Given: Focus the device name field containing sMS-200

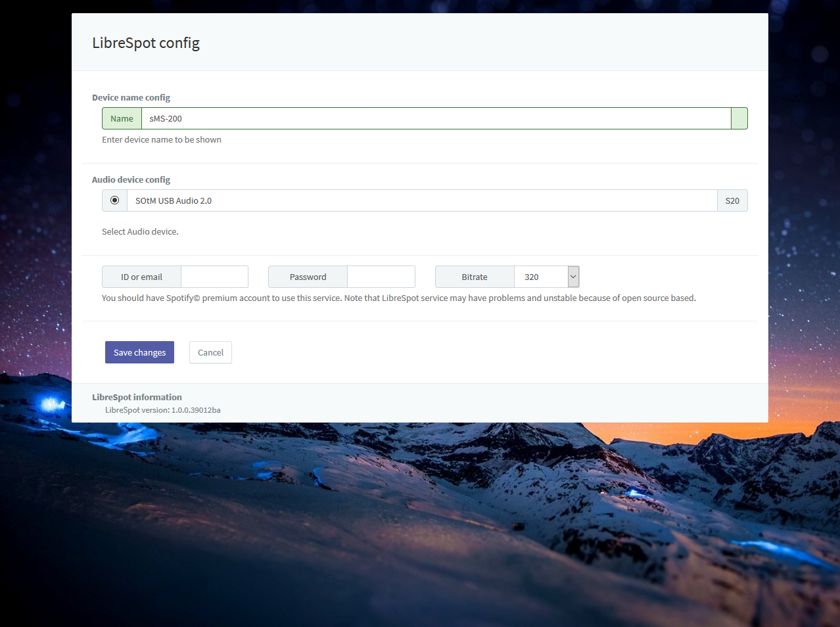Looking at the screenshot, I should 435,118.
